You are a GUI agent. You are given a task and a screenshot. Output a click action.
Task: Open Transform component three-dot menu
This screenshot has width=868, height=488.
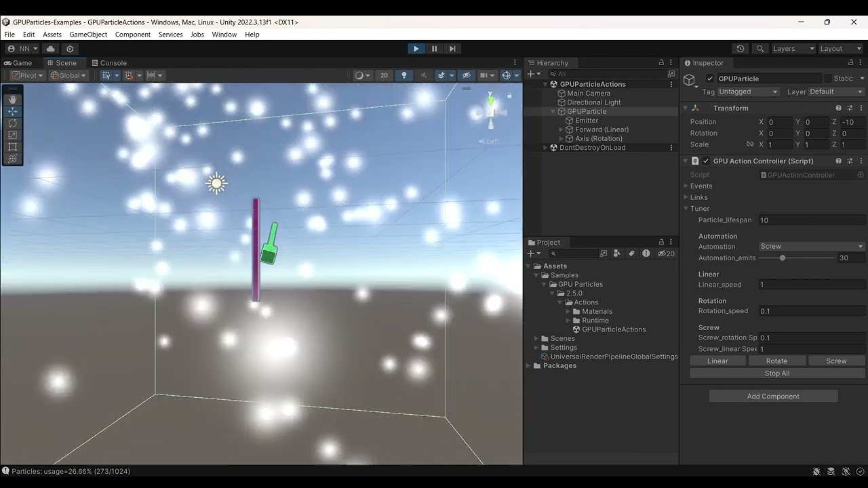click(861, 108)
